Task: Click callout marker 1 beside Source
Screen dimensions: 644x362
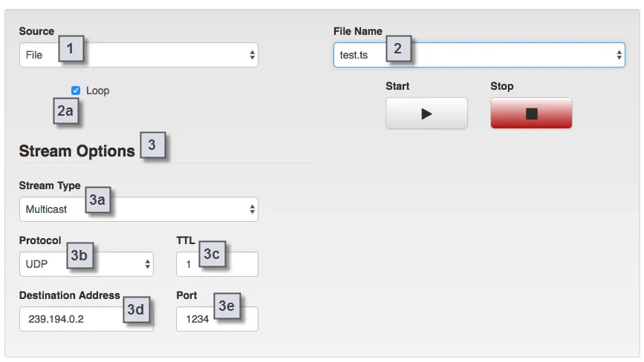Action: pos(71,48)
